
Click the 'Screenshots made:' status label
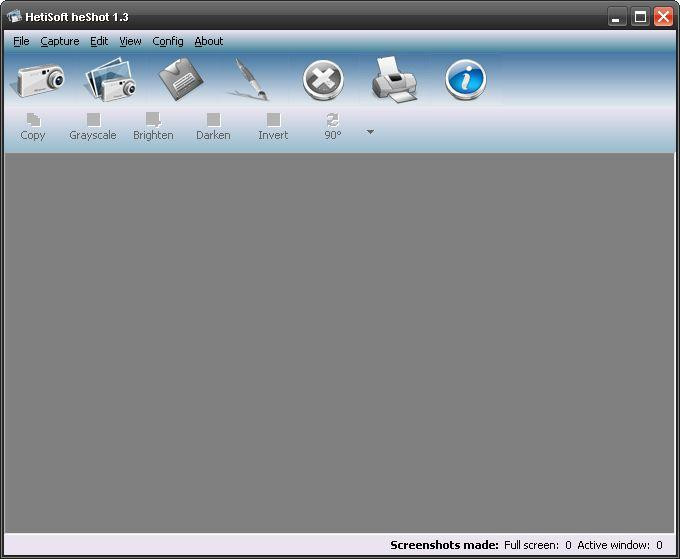[444, 545]
